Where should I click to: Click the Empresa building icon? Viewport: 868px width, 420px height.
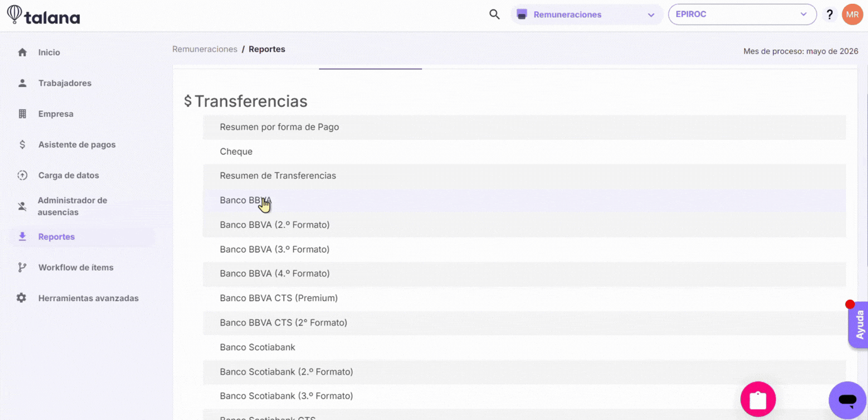pyautogui.click(x=23, y=114)
